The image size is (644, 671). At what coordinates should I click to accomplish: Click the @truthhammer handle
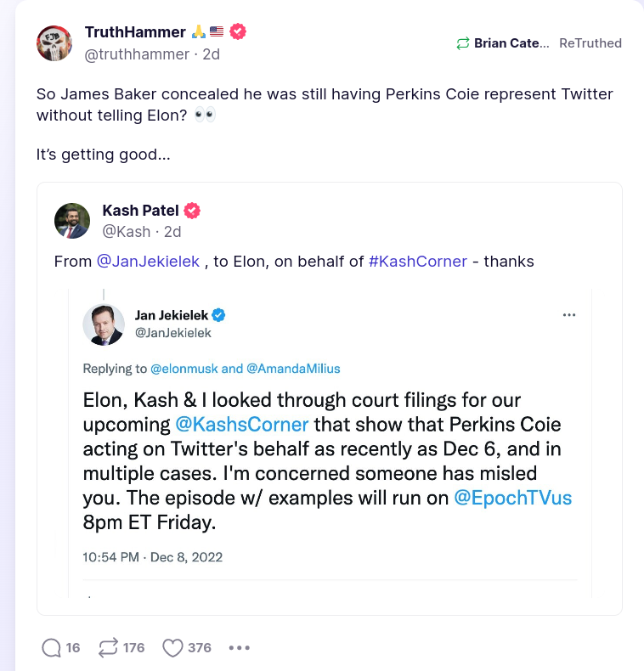tap(137, 54)
